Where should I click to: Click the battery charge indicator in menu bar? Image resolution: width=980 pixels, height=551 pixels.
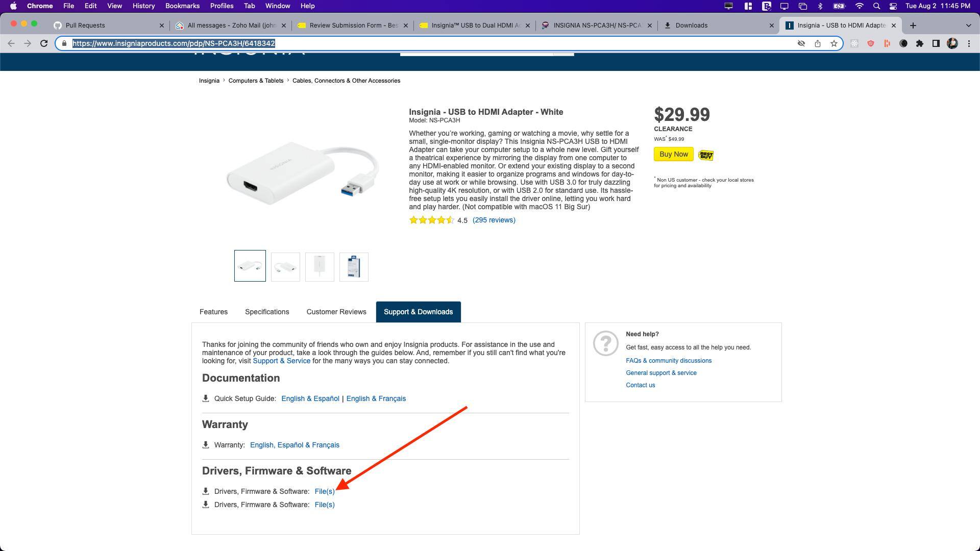click(x=839, y=6)
